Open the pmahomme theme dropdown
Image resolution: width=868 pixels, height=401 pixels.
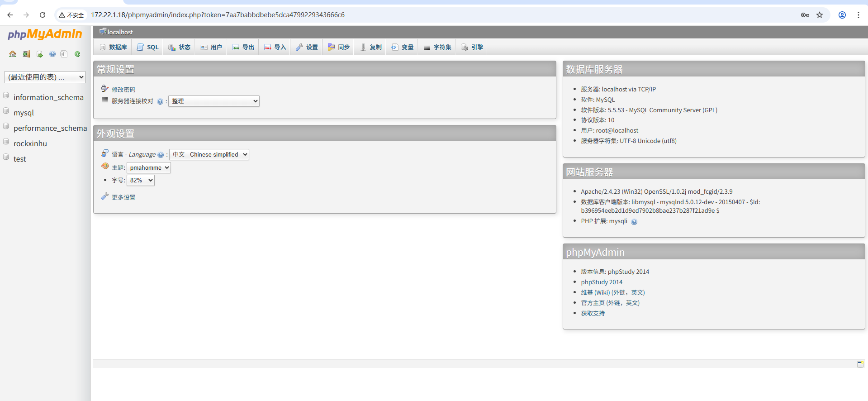[x=148, y=167]
